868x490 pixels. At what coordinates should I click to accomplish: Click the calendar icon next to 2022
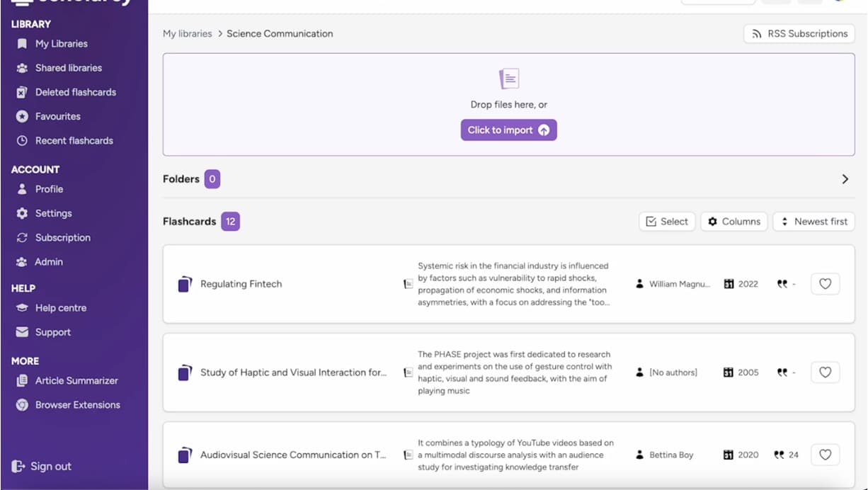[729, 284]
